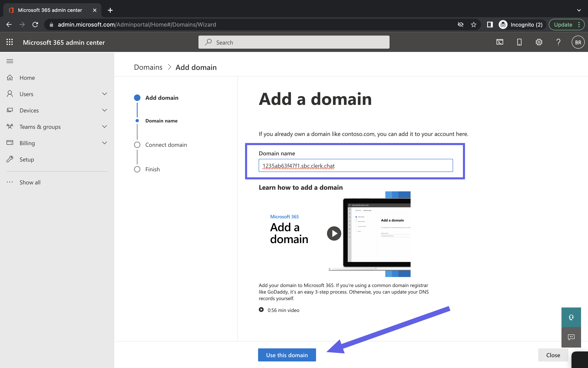Click the Teams & groups icon
This screenshot has width=588, height=368.
(x=10, y=127)
